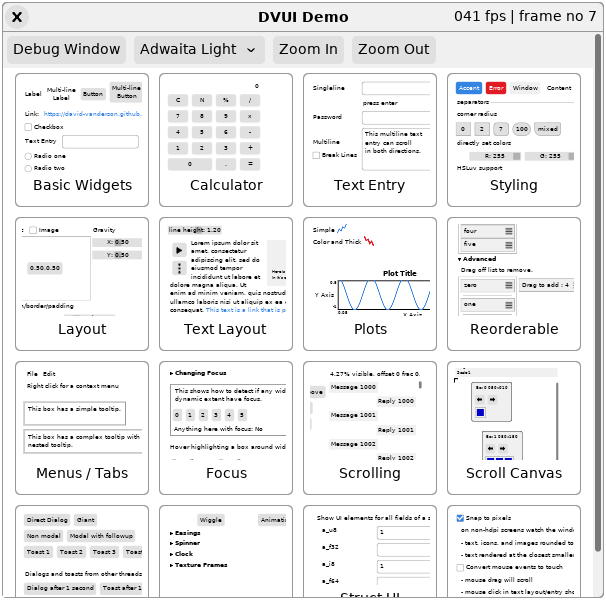Expand the Easings section
Screen dimensions: 606x600
click(x=185, y=533)
